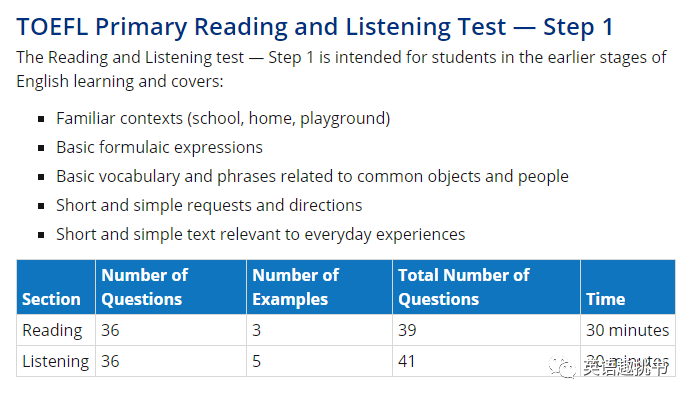Image resolution: width=690 pixels, height=399 pixels.
Task: Click the Listening examples cell showing 5
Action: point(319,361)
